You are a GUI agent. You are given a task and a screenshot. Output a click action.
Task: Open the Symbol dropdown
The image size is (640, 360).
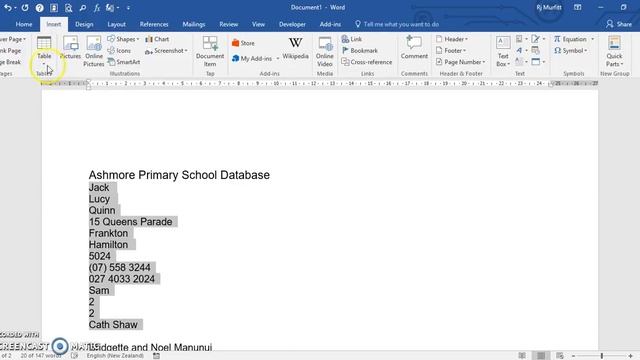point(571,51)
